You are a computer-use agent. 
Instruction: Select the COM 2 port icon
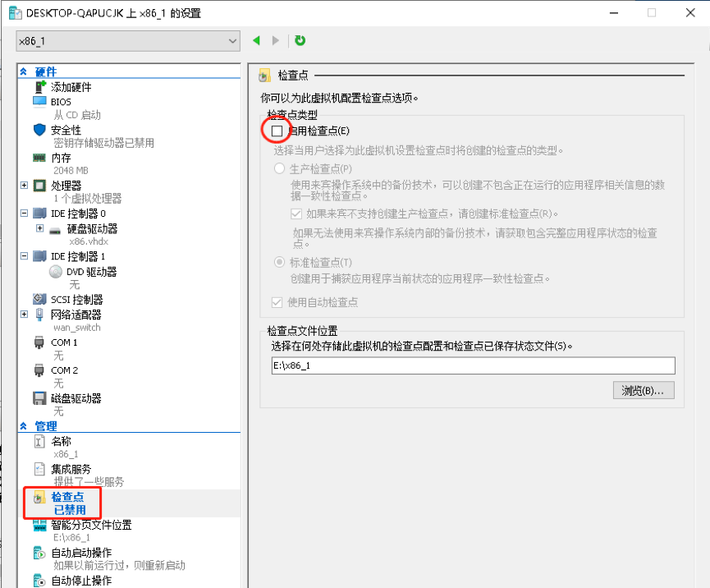point(39,370)
